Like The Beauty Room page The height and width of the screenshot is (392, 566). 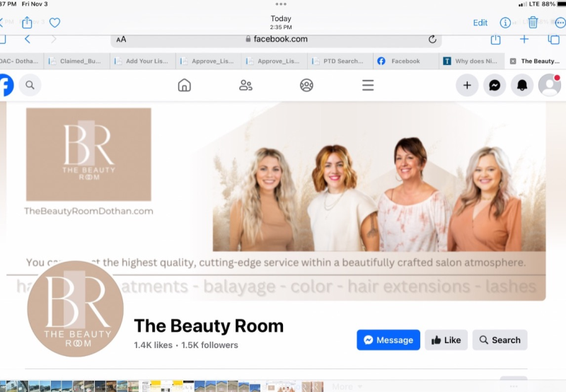coord(446,340)
